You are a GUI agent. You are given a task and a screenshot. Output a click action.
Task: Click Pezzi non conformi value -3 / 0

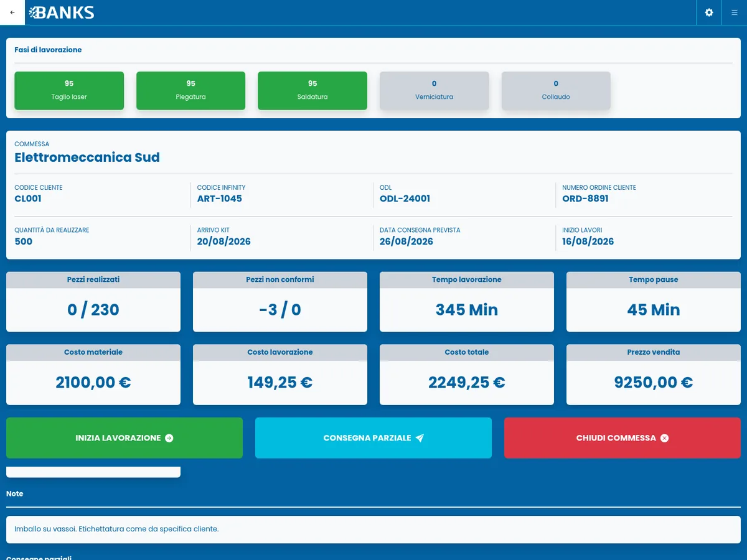[x=280, y=310]
